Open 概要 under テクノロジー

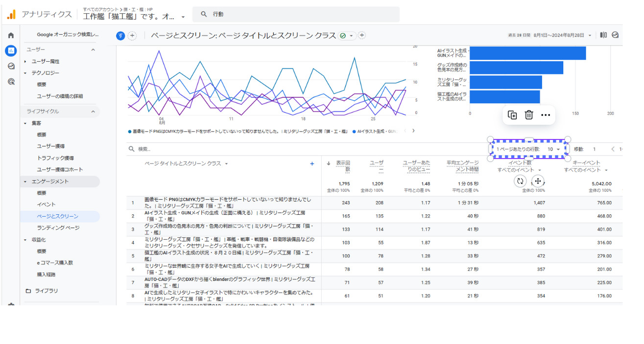[x=42, y=85]
